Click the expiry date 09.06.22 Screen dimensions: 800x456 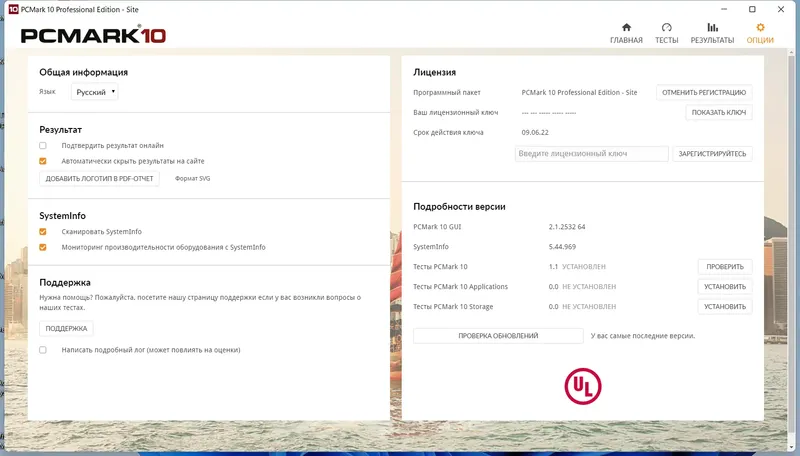pyautogui.click(x=535, y=132)
